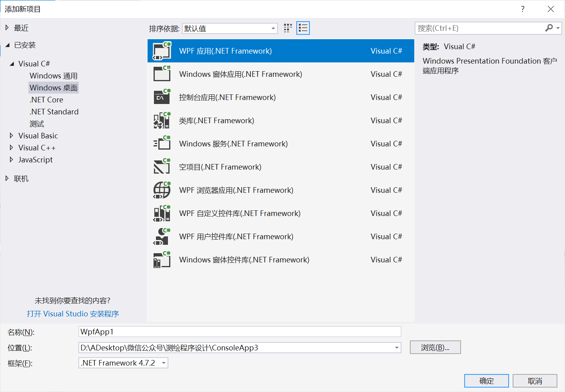Switch to medium icons list view

[x=303, y=28]
